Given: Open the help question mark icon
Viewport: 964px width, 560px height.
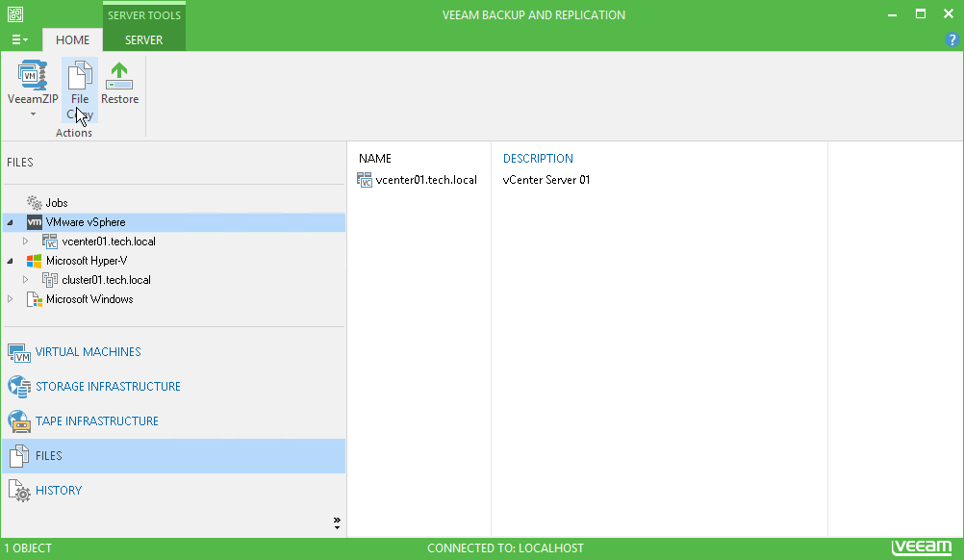Looking at the screenshot, I should tap(951, 40).
